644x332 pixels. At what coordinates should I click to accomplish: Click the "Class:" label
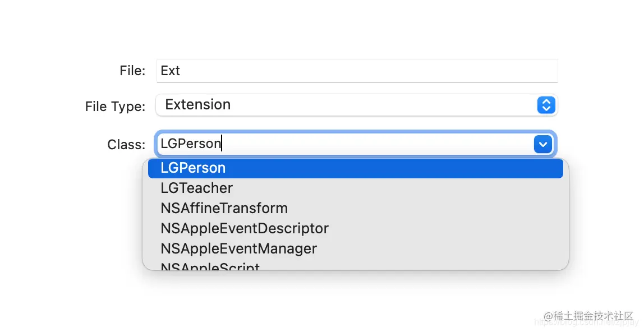coord(126,145)
